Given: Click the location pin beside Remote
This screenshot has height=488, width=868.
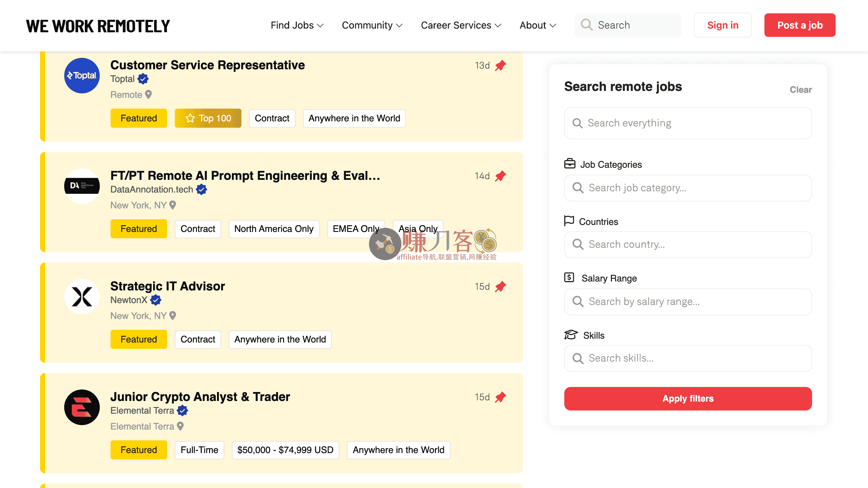Looking at the screenshot, I should pos(148,94).
